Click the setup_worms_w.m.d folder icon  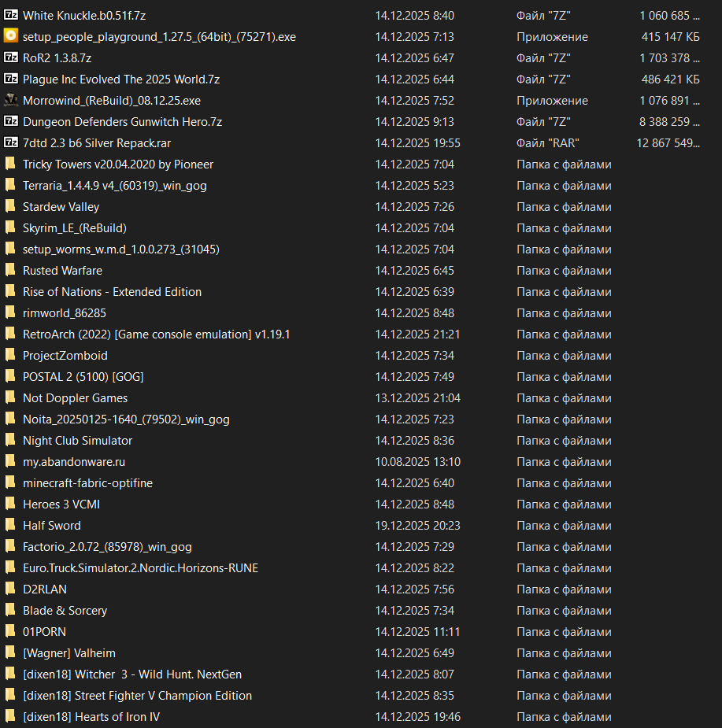(10, 249)
